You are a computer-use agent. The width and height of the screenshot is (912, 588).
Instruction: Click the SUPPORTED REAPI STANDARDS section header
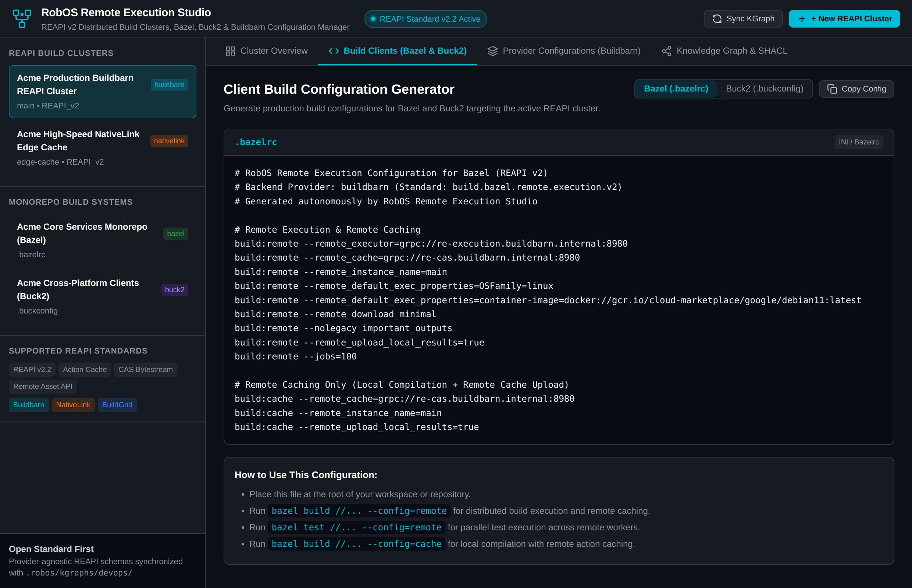click(x=78, y=351)
